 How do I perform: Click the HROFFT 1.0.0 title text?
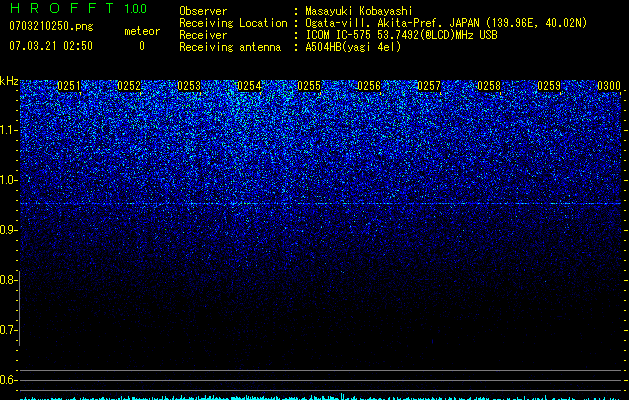tap(78, 8)
